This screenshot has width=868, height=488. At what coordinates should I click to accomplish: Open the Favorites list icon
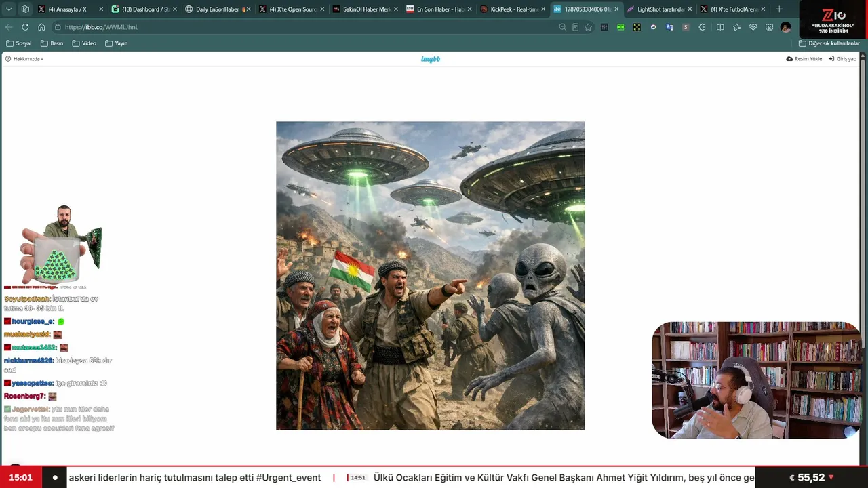tap(736, 27)
